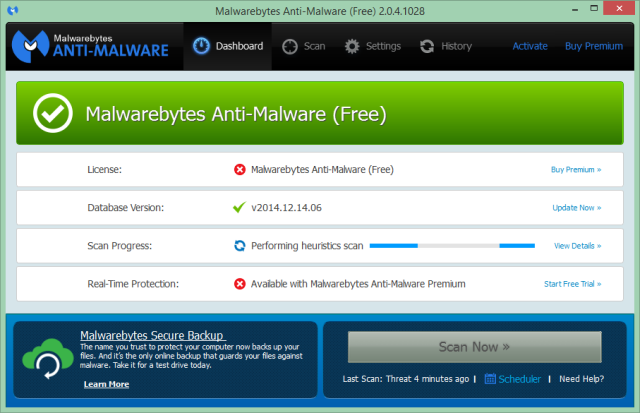640x413 pixels.
Task: Switch to the Scan tab
Action: [x=303, y=46]
